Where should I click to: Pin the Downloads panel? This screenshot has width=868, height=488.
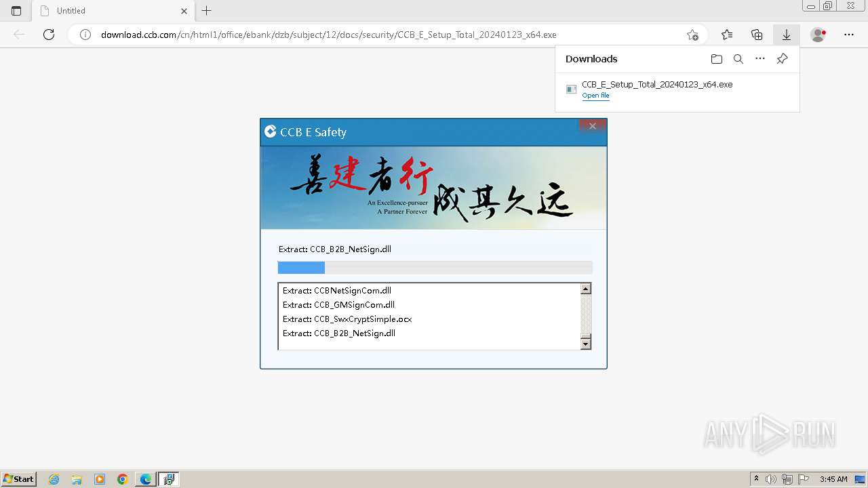click(782, 59)
